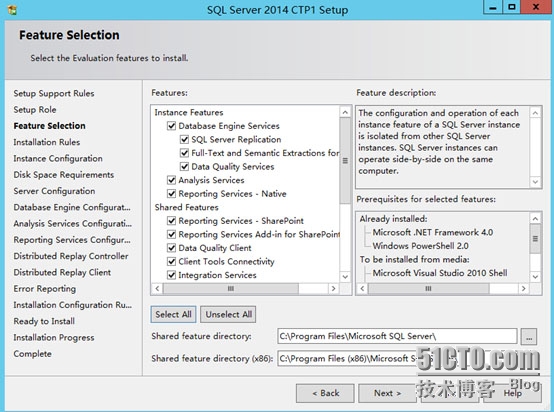Open Distributed Replay Client step
Screen dimensions: 554x412
tap(62, 272)
